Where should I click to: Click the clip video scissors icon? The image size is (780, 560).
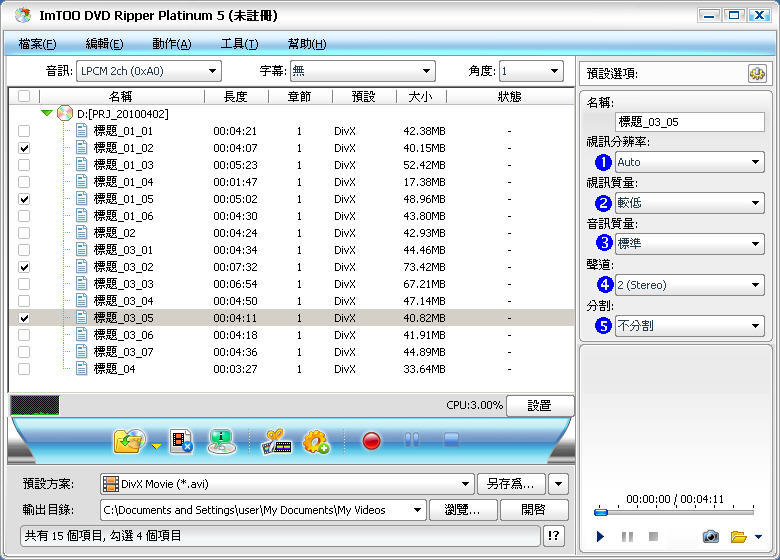(x=275, y=440)
